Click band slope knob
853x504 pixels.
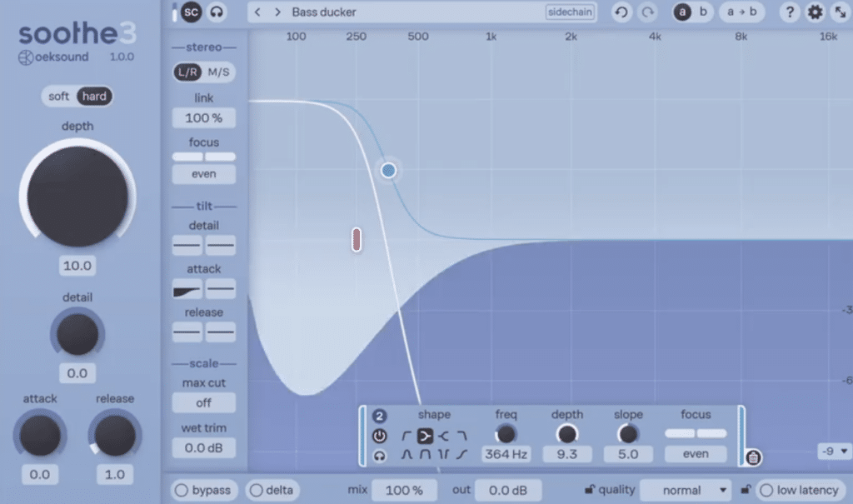[628, 434]
